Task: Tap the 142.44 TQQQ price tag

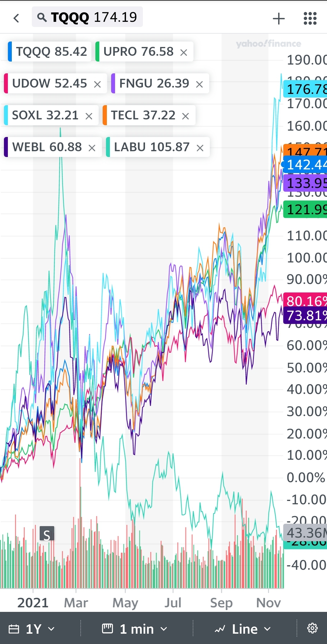Action: (x=305, y=165)
